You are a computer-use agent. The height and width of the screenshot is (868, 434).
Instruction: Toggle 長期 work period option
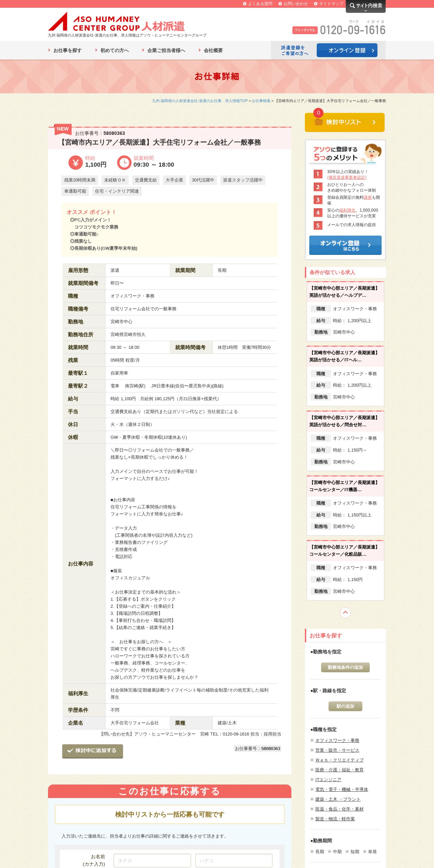(317, 852)
